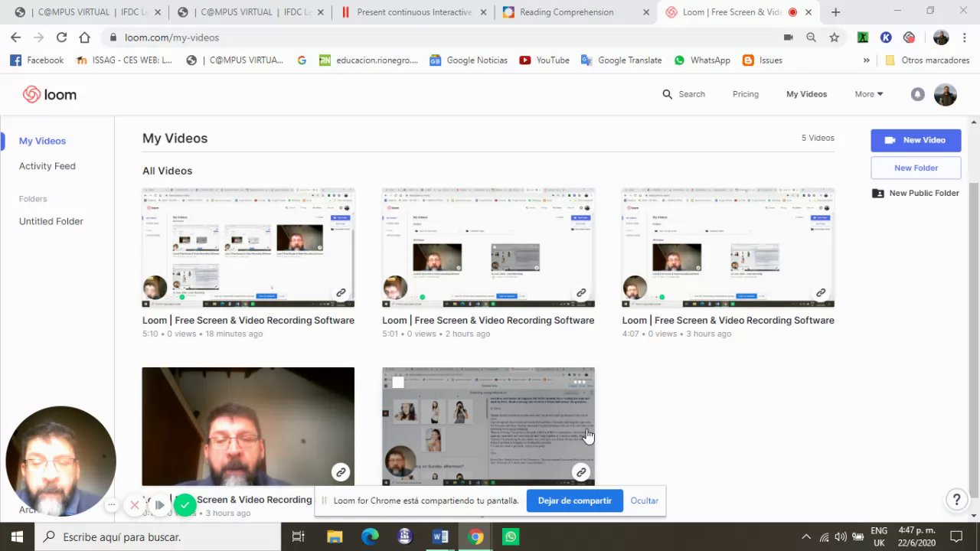Open the Loom account avatar menu
Image resolution: width=980 pixels, height=551 pixels.
click(946, 94)
